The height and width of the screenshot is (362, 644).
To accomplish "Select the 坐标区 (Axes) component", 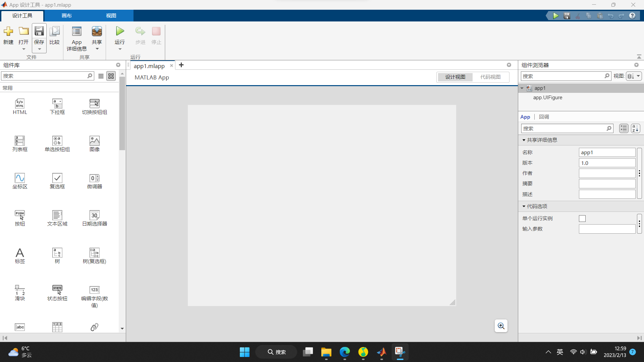I will tap(19, 181).
